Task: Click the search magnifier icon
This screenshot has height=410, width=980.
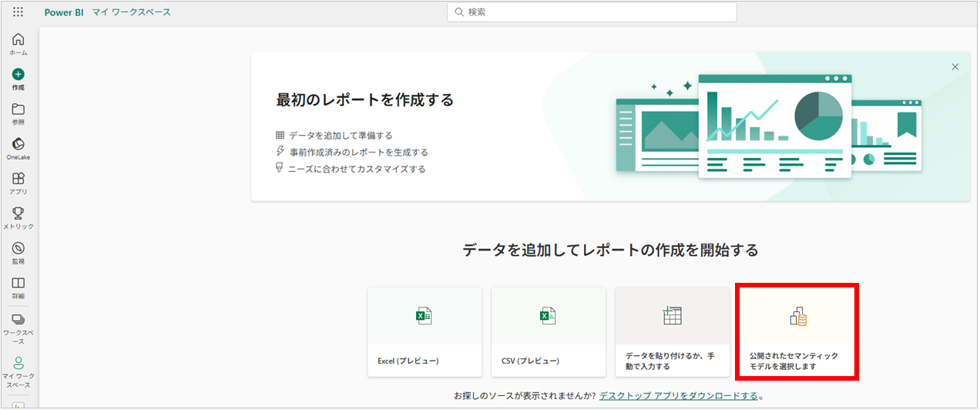Action: (460, 12)
